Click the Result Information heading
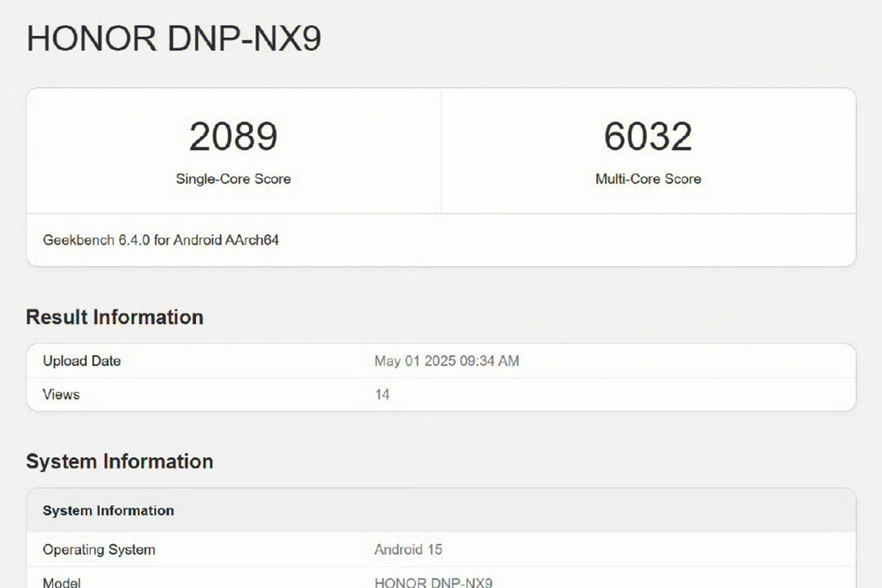This screenshot has width=882, height=588. pos(115,317)
